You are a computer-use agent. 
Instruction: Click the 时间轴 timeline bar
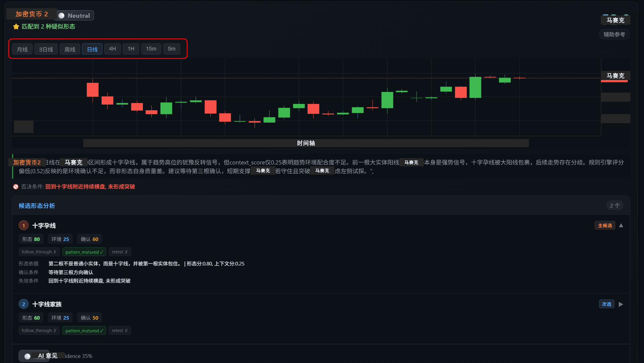tap(306, 143)
